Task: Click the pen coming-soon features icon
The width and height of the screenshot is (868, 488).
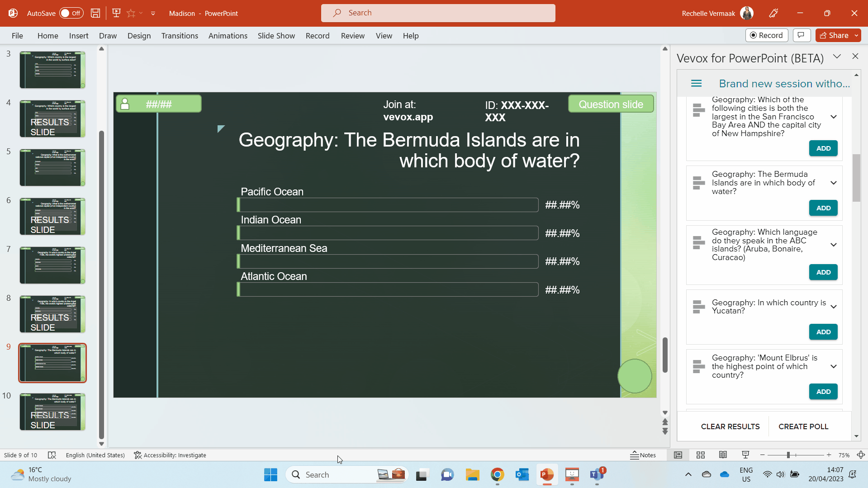Action: coord(773,13)
